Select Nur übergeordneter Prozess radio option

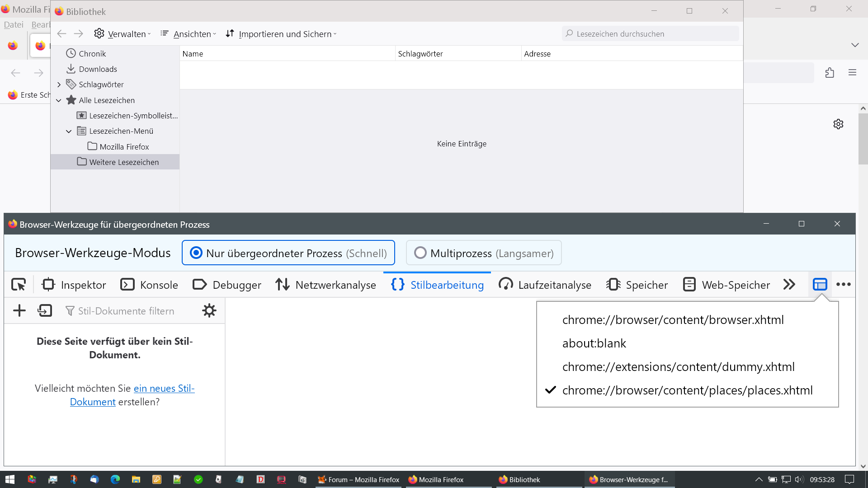pos(196,253)
